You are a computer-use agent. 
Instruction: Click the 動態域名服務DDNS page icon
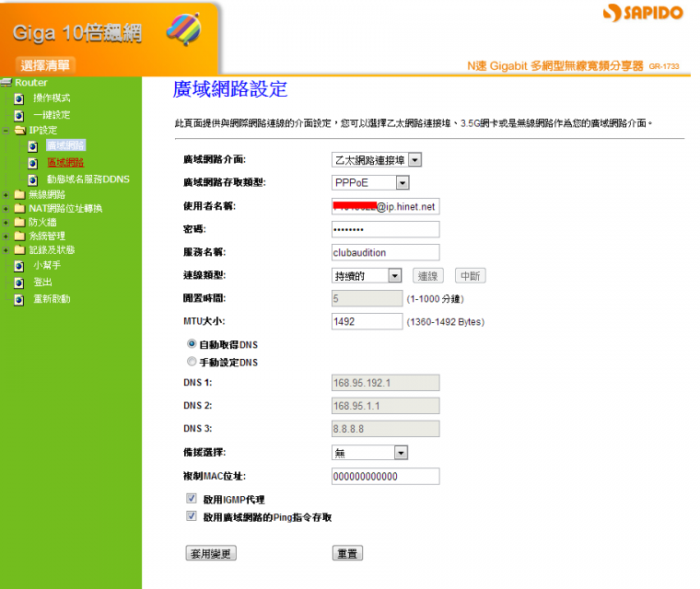pos(32,180)
